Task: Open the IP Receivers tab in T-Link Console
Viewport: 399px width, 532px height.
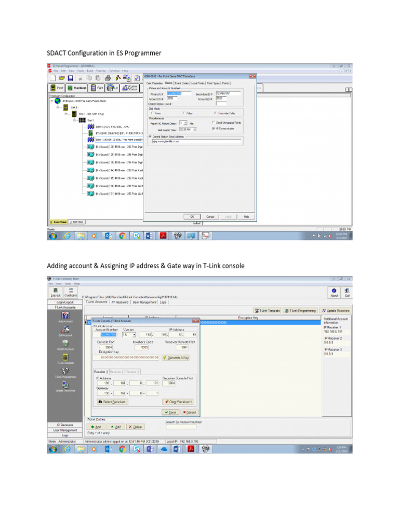Action: point(120,302)
